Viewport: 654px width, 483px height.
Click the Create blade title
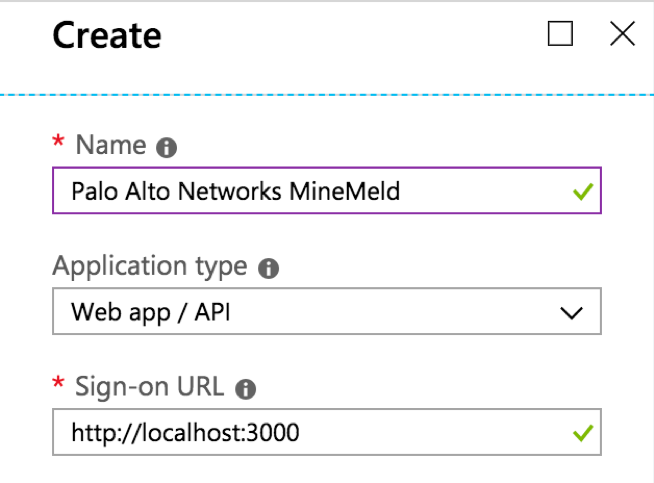point(107,36)
